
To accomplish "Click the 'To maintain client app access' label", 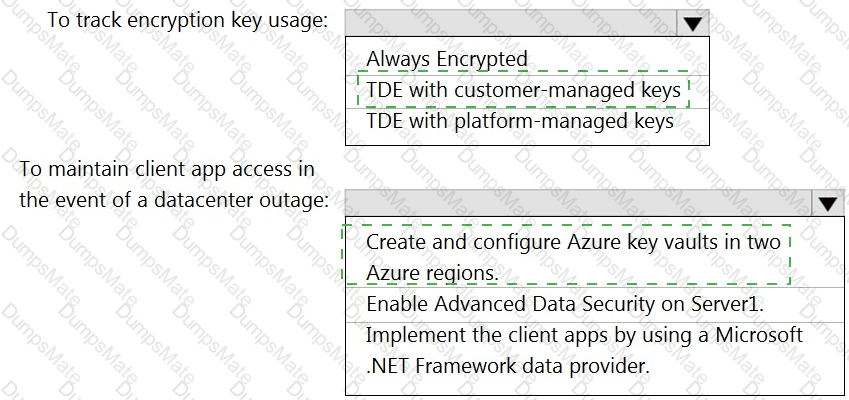I will [x=167, y=168].
